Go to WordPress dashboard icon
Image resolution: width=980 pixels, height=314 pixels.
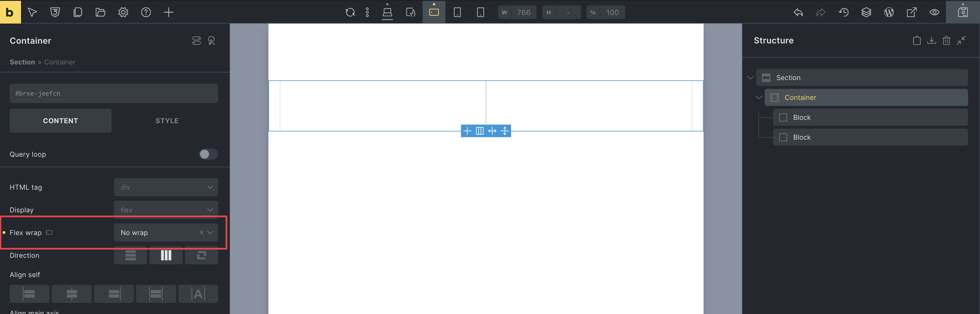pos(889,12)
